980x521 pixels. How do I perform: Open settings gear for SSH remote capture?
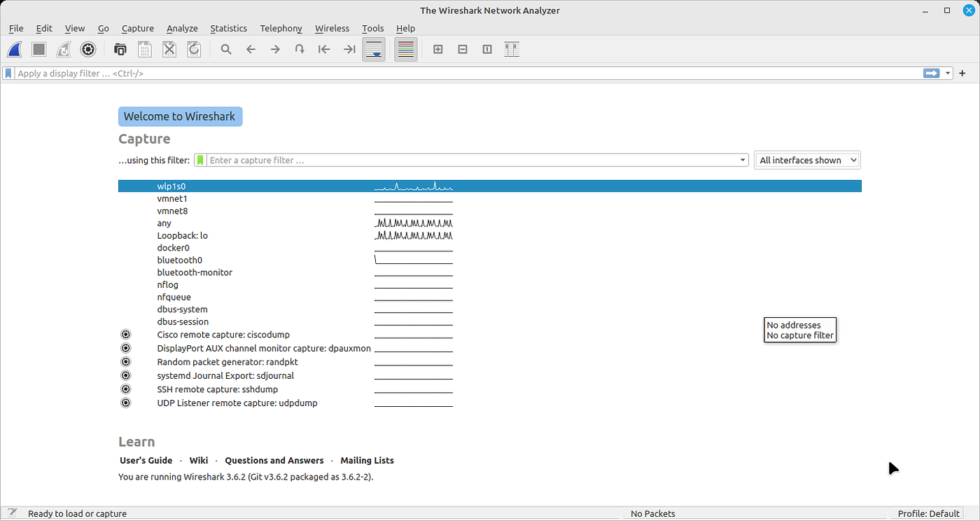125,389
